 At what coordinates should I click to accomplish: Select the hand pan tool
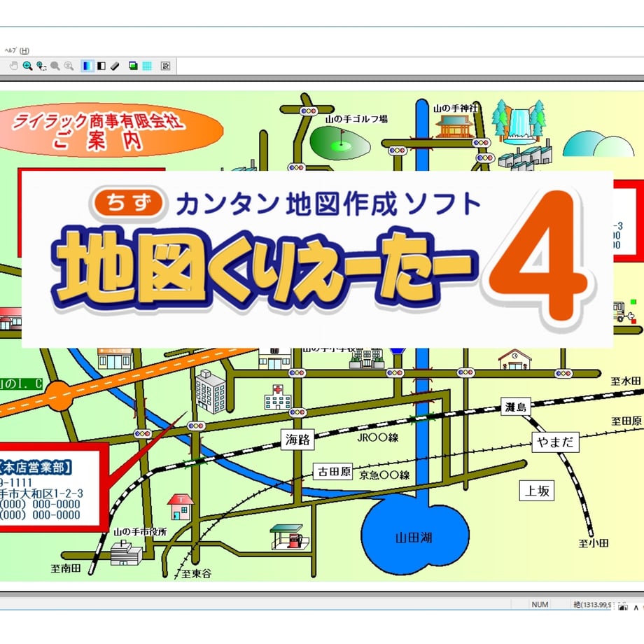(x=13, y=66)
